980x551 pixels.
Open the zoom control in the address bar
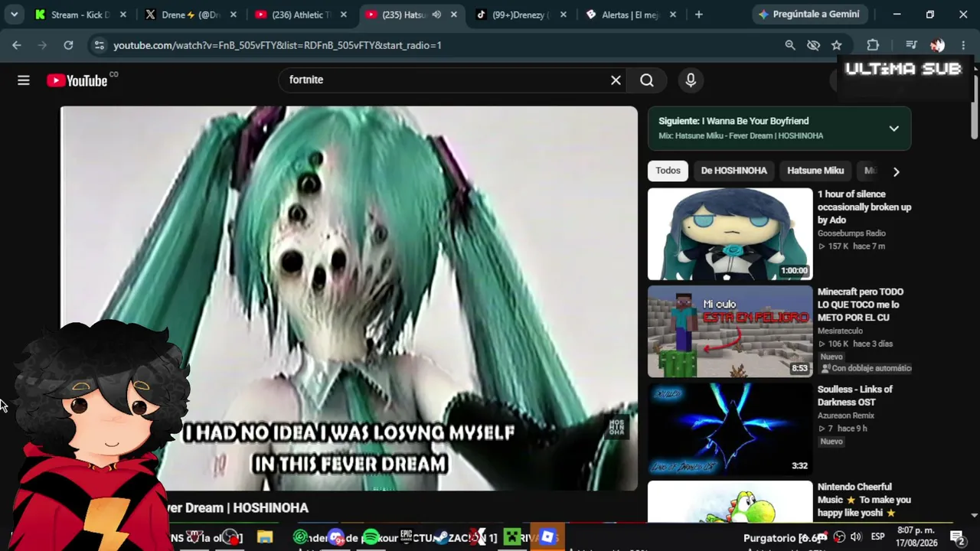790,45
